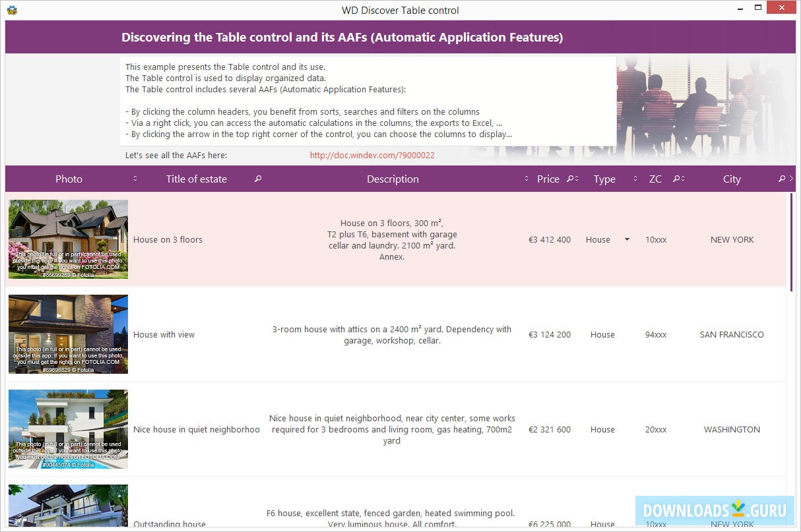Select photo of Outstanding house

coord(68,506)
